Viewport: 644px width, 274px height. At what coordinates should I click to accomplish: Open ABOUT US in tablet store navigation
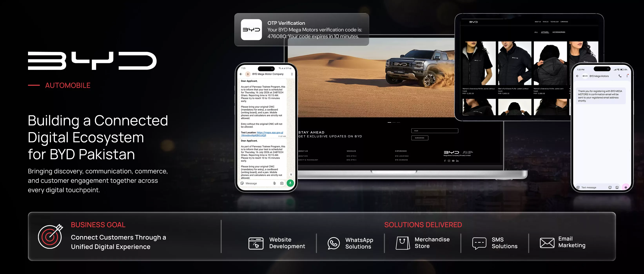point(538,22)
